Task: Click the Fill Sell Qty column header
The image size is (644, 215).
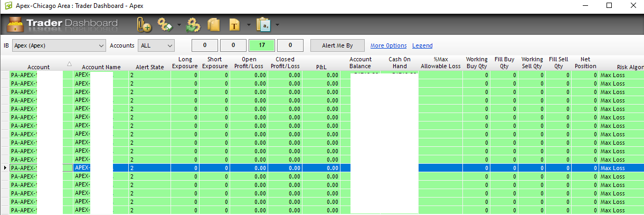Action: [x=559, y=63]
